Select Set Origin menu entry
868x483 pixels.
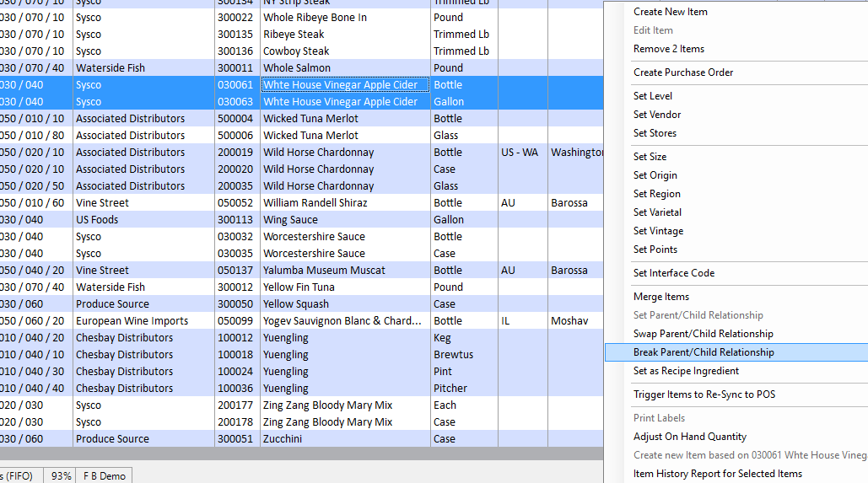(655, 175)
